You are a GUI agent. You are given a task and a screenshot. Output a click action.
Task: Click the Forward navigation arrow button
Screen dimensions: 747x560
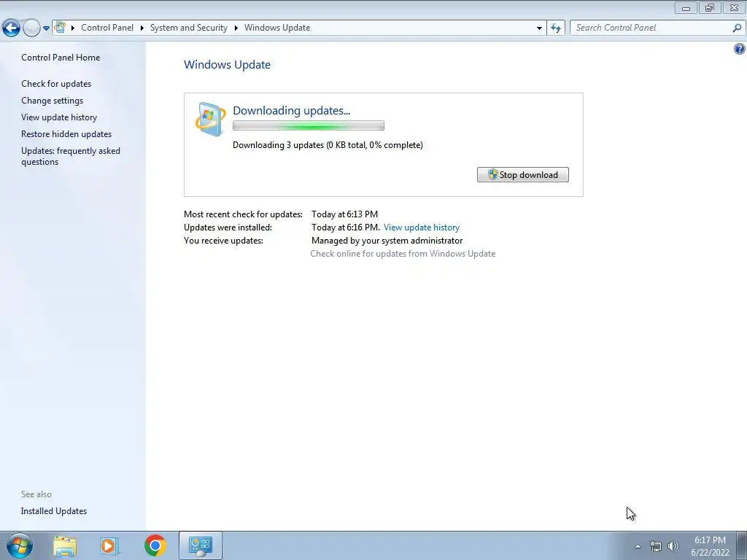point(31,28)
